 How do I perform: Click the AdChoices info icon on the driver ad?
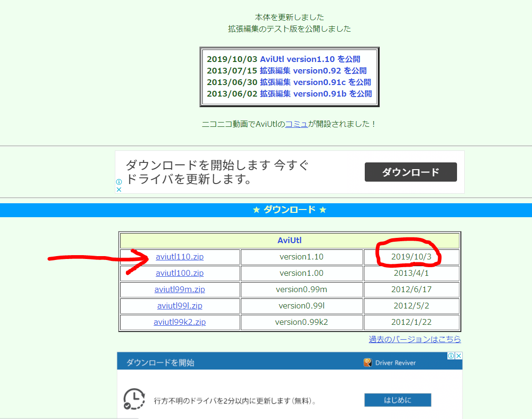[118, 183]
